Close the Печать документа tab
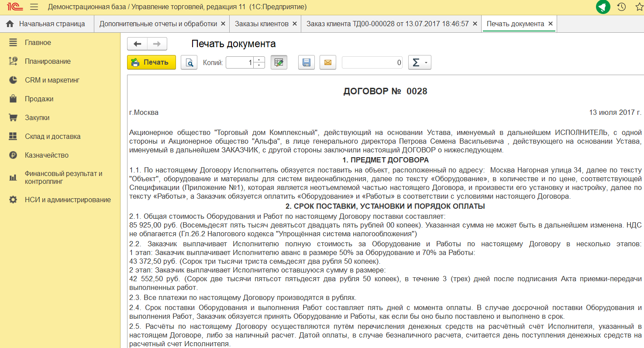This screenshot has width=644, height=348. tap(550, 24)
